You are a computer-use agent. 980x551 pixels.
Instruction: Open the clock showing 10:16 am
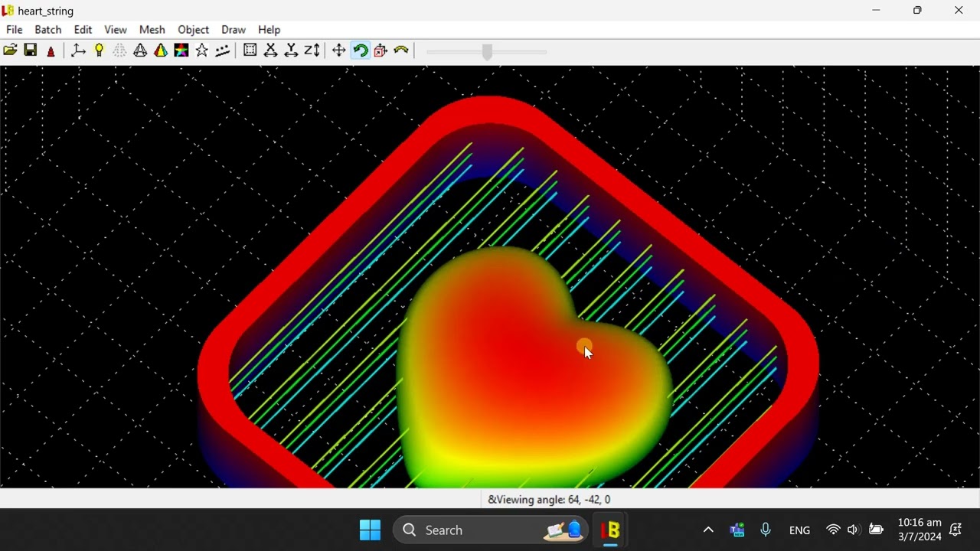[x=920, y=530]
